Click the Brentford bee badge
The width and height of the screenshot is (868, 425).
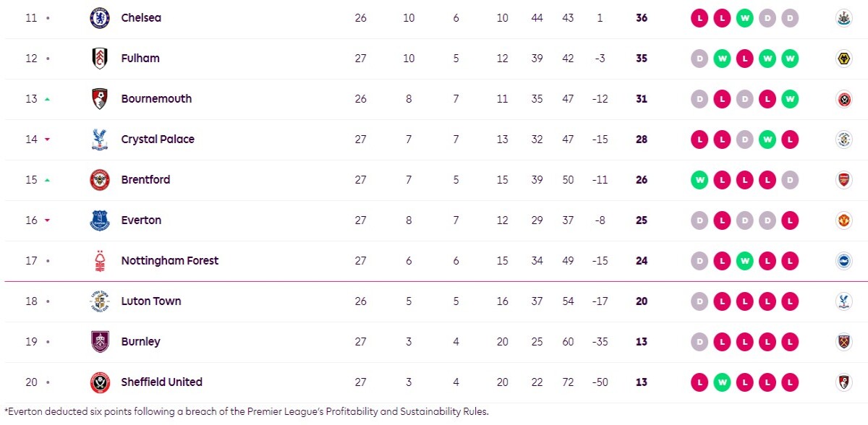coord(100,180)
